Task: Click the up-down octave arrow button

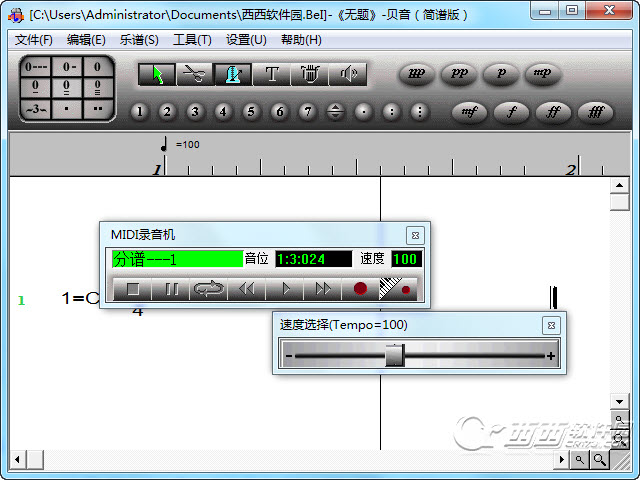Action: (x=335, y=111)
